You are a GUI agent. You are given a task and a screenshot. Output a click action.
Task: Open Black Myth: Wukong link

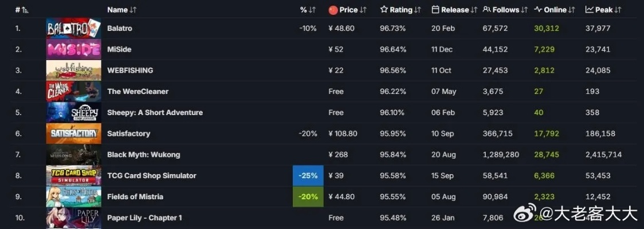[143, 155]
